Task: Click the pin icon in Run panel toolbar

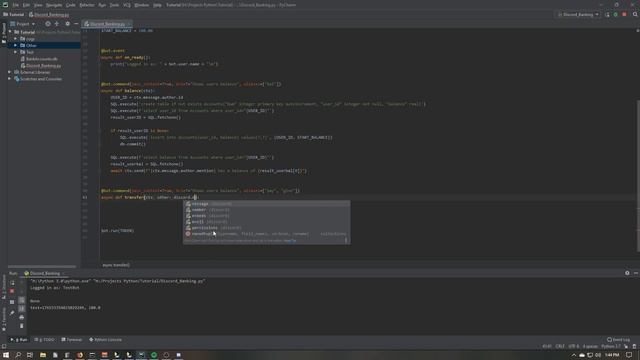Action: click(12, 313)
